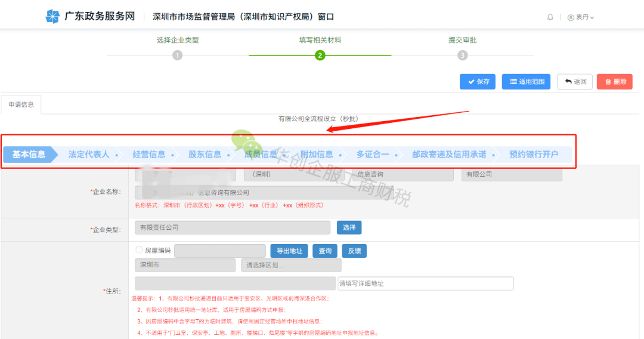Switch to 邮政寄递及信用承诺 tab
Viewport: 644px width, 339px height.
(449, 155)
